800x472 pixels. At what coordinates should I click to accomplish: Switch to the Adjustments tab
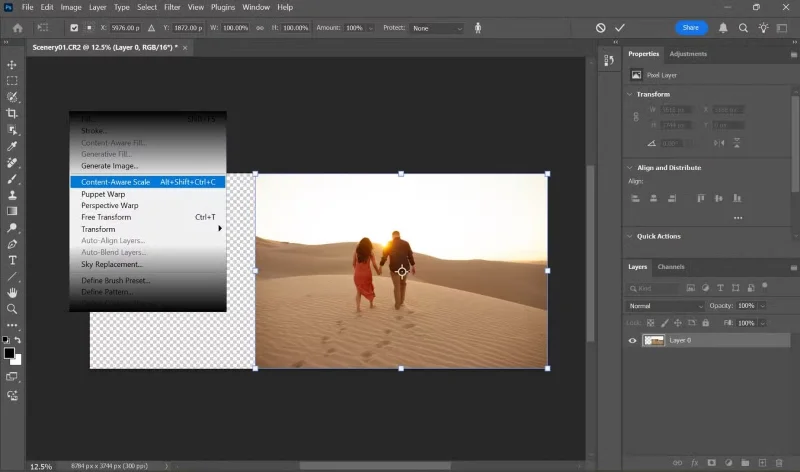[x=688, y=54]
